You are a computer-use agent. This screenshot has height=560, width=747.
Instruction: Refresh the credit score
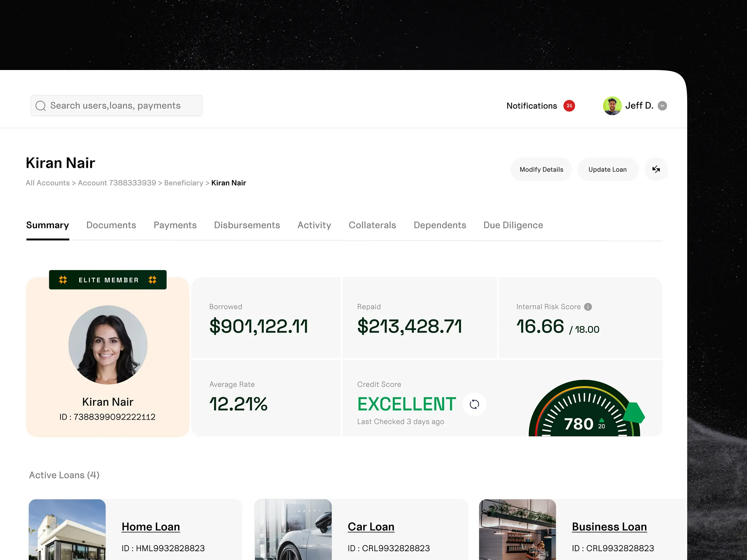[x=474, y=404]
